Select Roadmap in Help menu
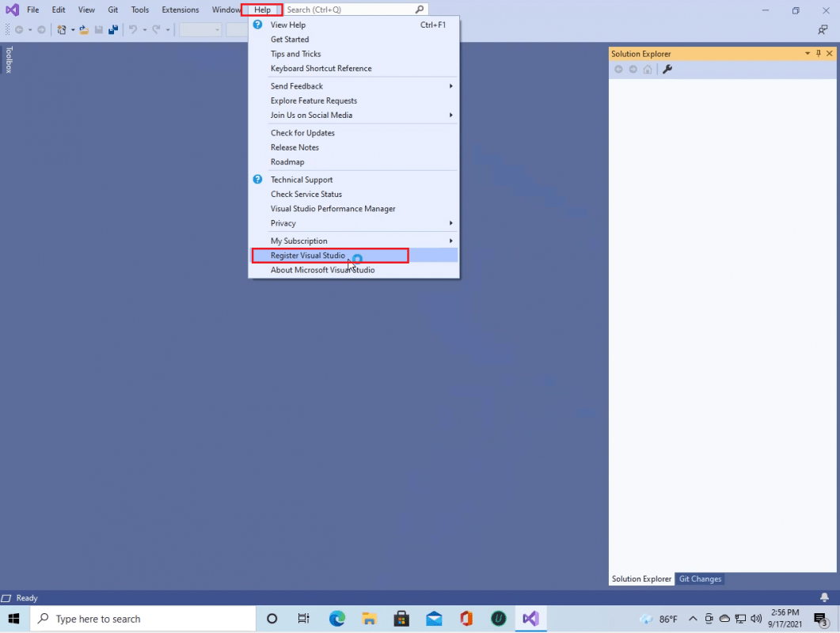The width and height of the screenshot is (840, 633). [354, 161]
